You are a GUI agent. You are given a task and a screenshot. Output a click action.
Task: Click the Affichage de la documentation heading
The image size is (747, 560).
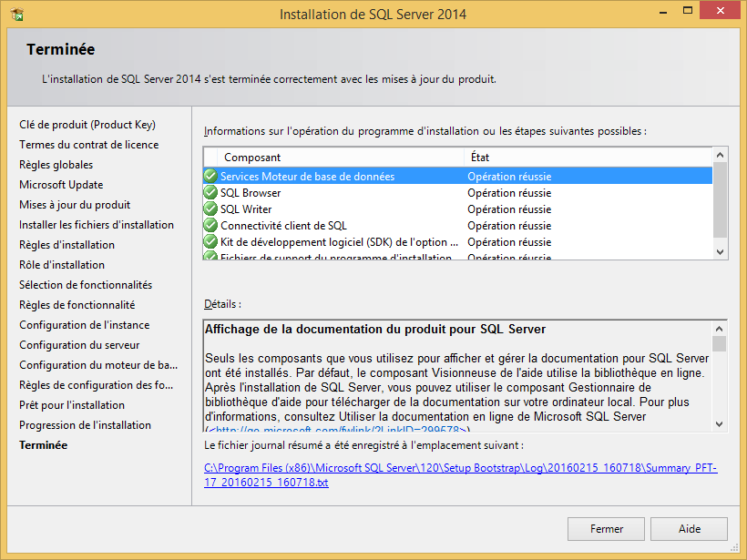coord(375,329)
